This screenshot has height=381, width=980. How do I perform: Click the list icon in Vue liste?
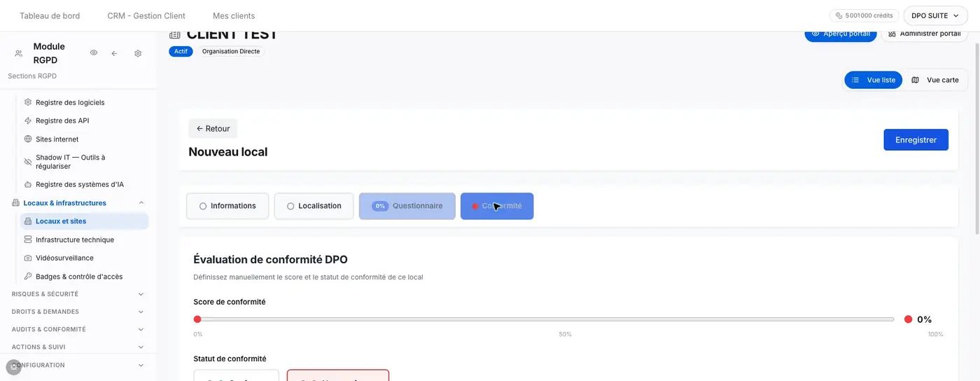[x=855, y=80]
